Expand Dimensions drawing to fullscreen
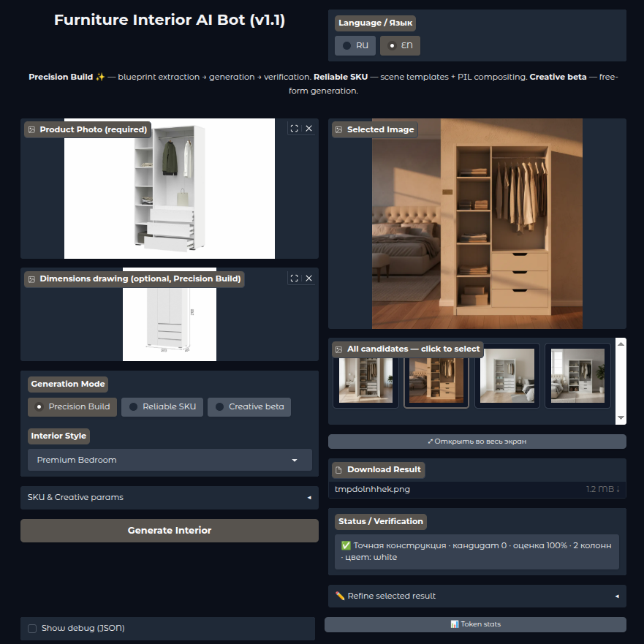The width and height of the screenshot is (644, 644). coord(293,278)
